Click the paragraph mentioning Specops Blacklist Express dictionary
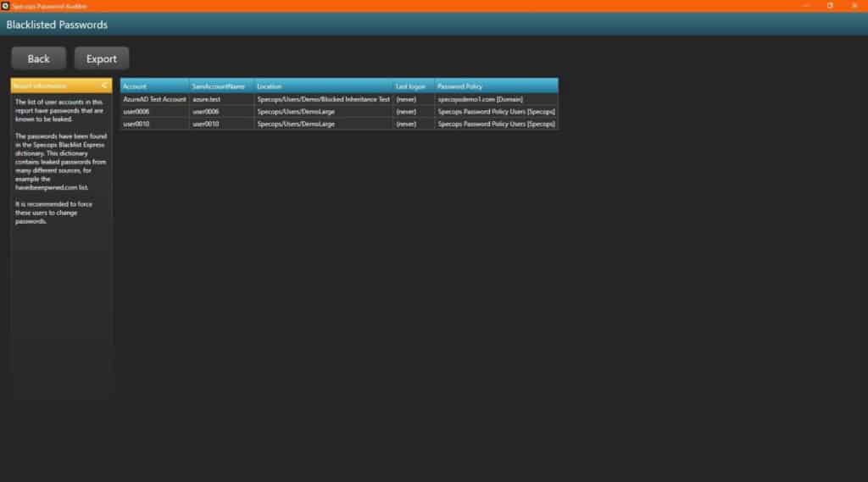The height and width of the screenshot is (482, 868). (x=61, y=162)
